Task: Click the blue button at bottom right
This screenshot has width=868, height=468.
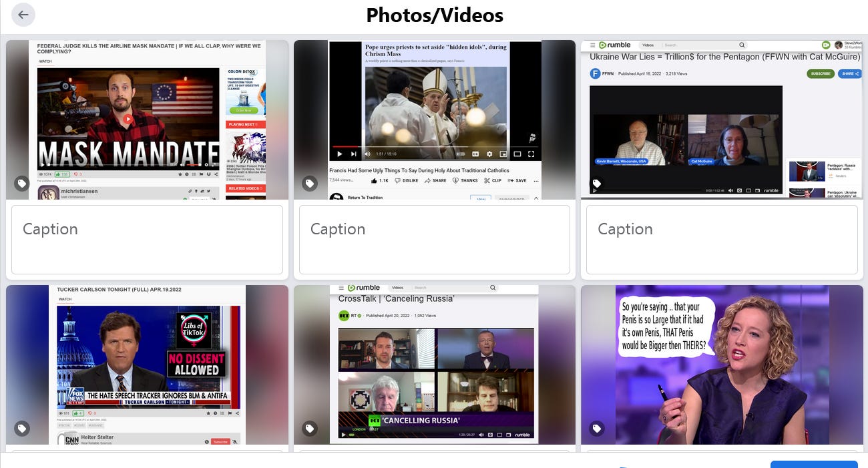Action: coord(814,464)
